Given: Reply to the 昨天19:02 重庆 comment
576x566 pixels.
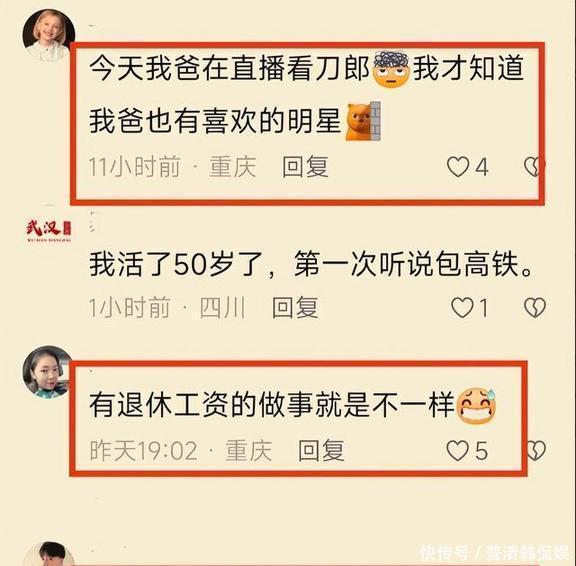Looking at the screenshot, I should click(321, 451).
